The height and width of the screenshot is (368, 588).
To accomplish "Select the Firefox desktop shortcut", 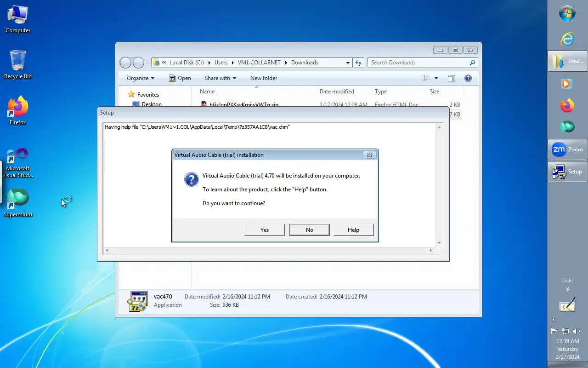I will click(18, 111).
